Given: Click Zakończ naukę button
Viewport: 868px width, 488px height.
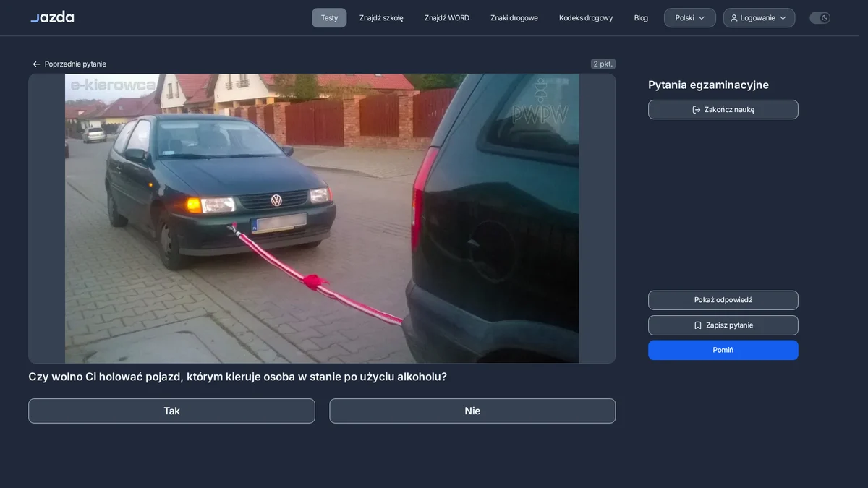Looking at the screenshot, I should click(723, 110).
